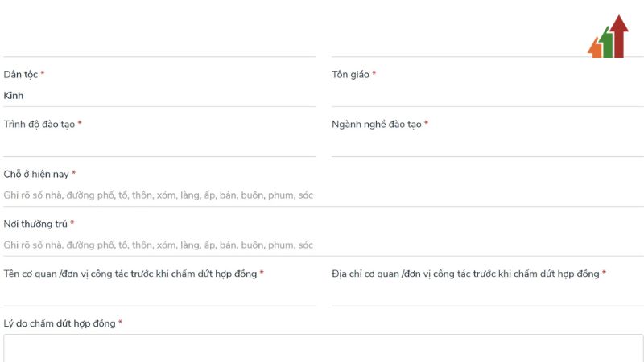Select the Lý do chấm dứt hợp đồng label

(x=60, y=323)
